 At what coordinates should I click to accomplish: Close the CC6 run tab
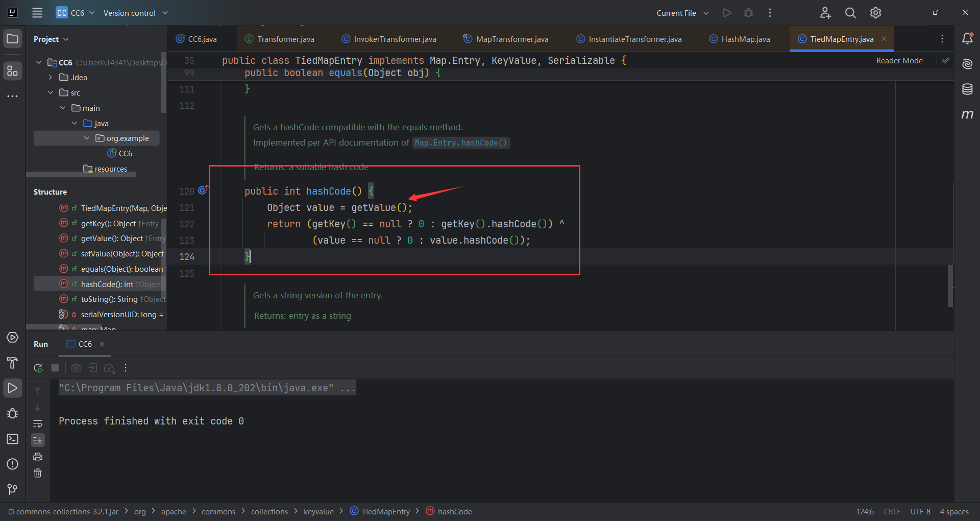click(x=102, y=344)
